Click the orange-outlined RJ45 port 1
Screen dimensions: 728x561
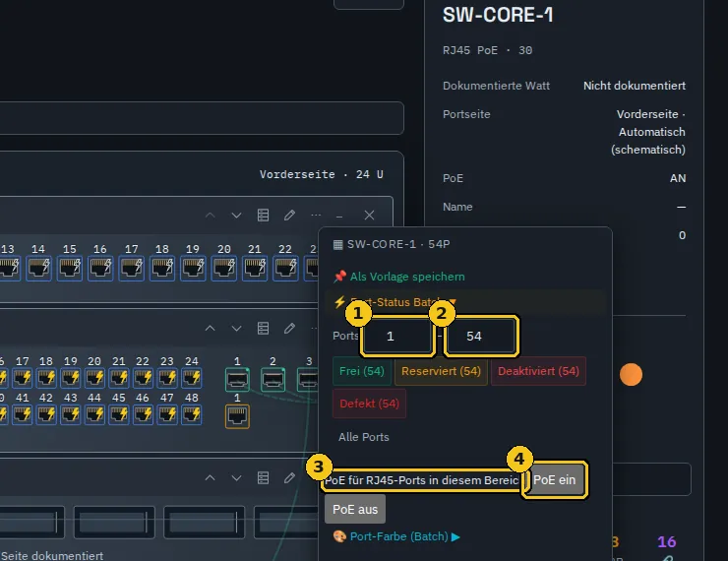pyautogui.click(x=237, y=416)
